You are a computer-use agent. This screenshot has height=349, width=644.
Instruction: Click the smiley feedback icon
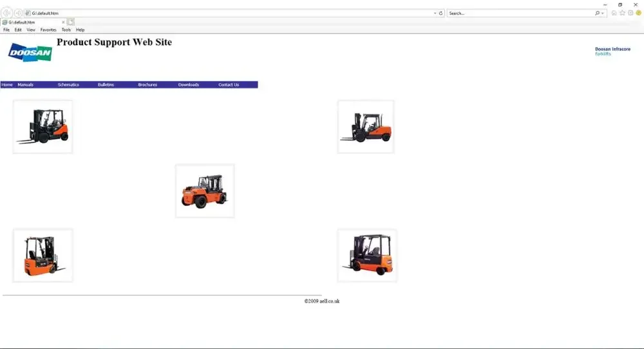pos(639,13)
